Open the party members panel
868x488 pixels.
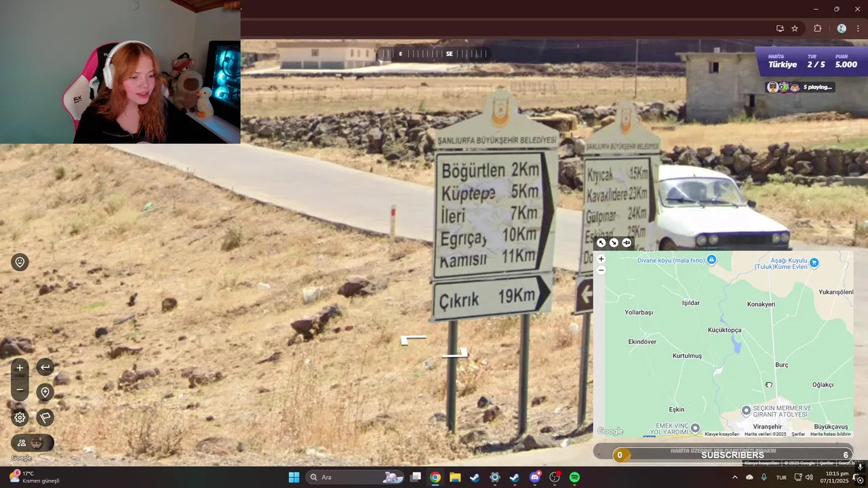tap(32, 443)
